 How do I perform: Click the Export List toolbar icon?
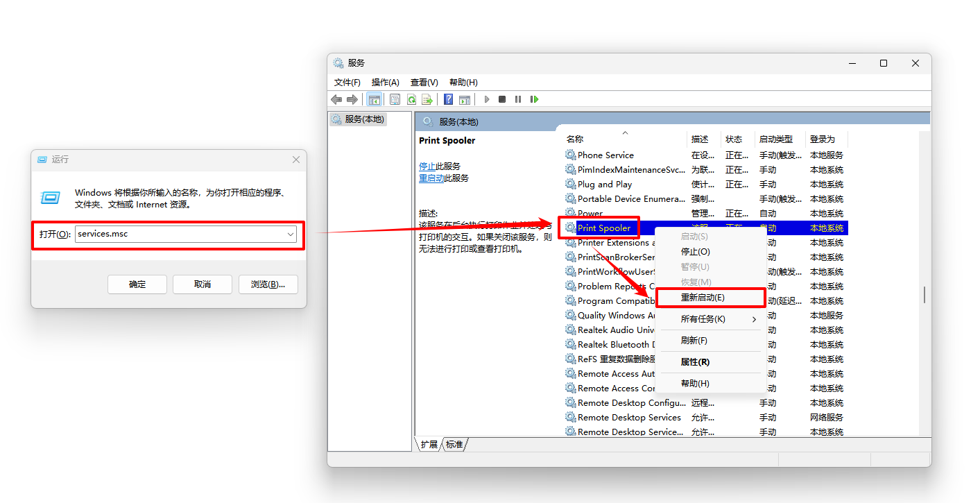(427, 99)
